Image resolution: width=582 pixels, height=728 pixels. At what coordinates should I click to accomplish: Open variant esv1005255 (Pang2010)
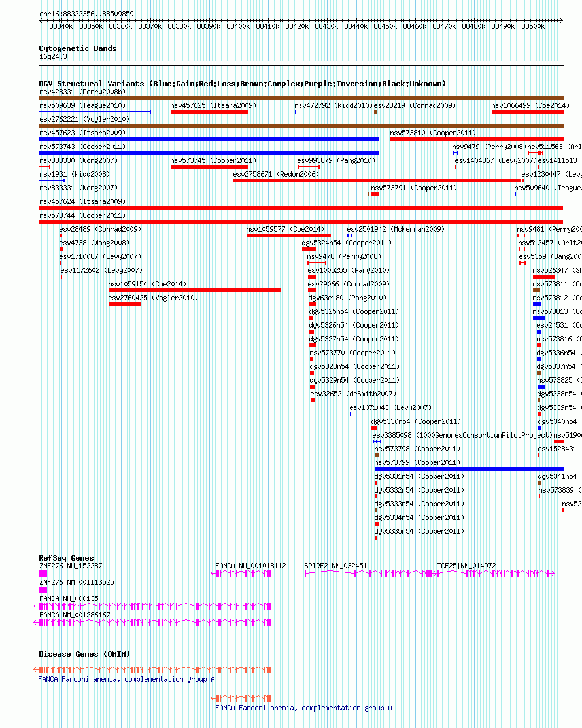[349, 270]
